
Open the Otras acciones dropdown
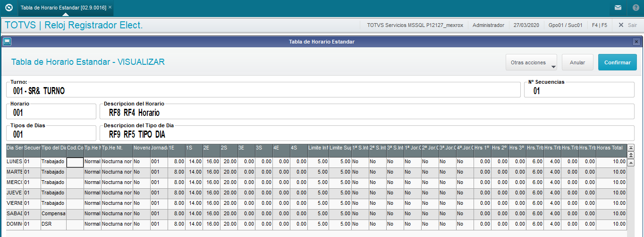(531, 62)
